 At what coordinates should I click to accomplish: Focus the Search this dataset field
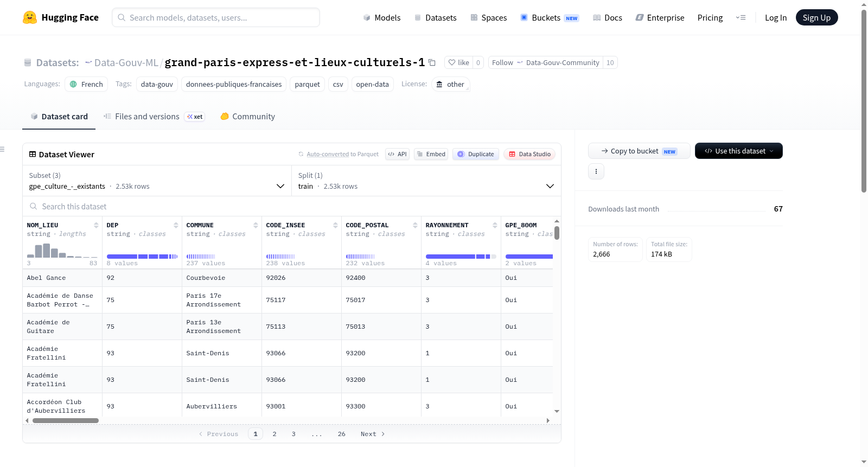click(x=292, y=207)
